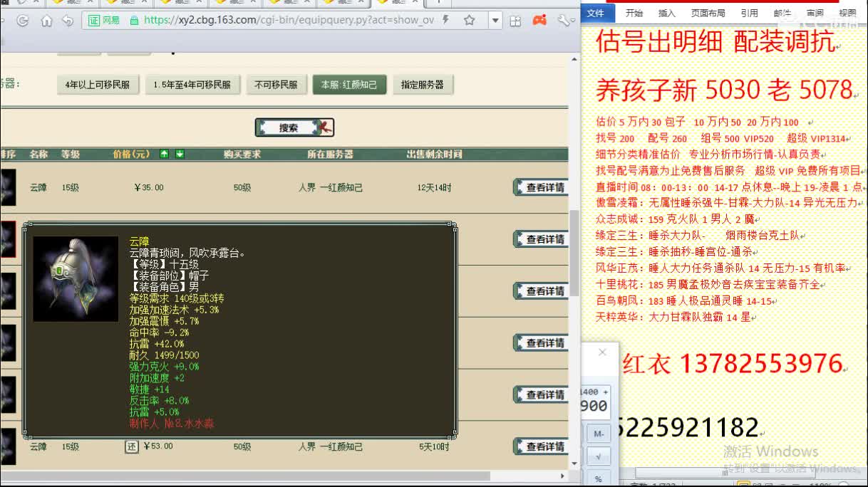The height and width of the screenshot is (487, 868).
Task: View details of 云障 ¥53.00 listing
Action: (x=540, y=446)
